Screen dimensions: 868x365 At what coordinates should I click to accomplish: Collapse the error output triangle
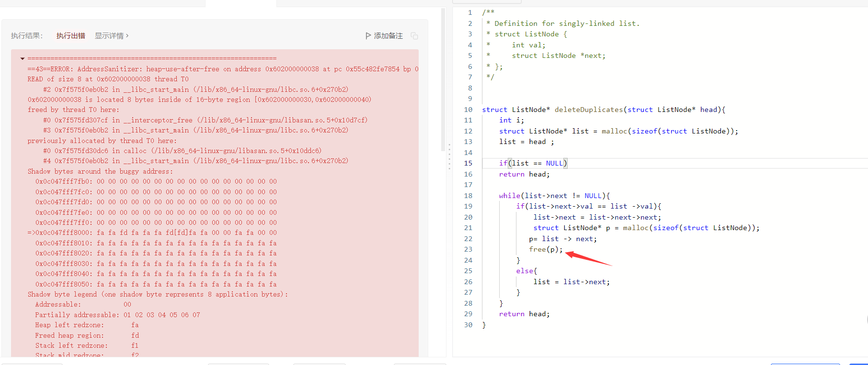tap(23, 59)
